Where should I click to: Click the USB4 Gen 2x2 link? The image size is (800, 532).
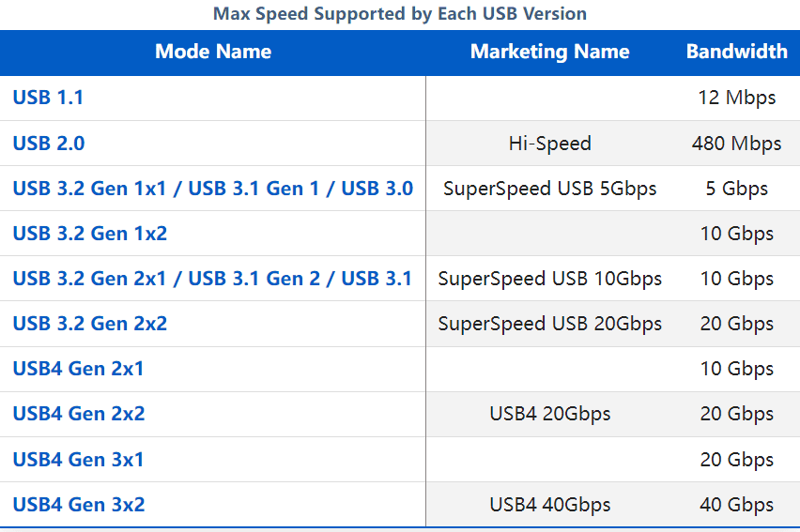pos(79,413)
